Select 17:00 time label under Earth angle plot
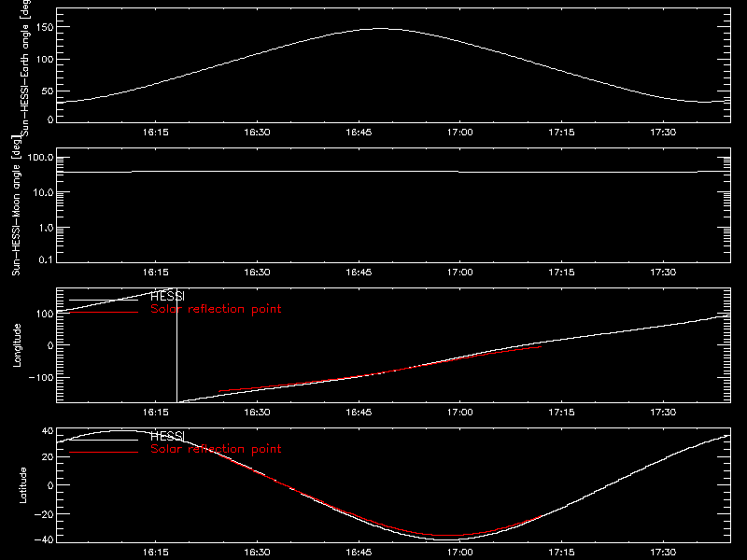The image size is (747, 560). tap(459, 132)
